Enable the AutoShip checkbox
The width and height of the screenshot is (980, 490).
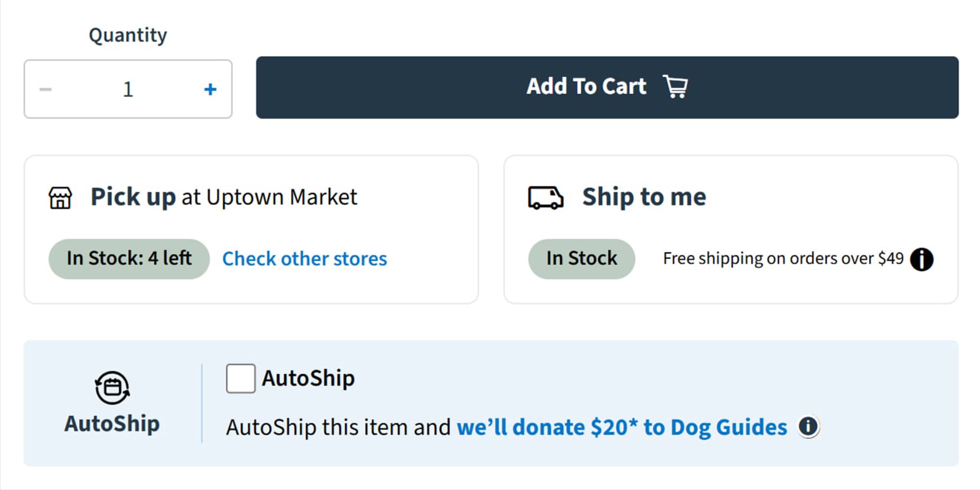(241, 379)
